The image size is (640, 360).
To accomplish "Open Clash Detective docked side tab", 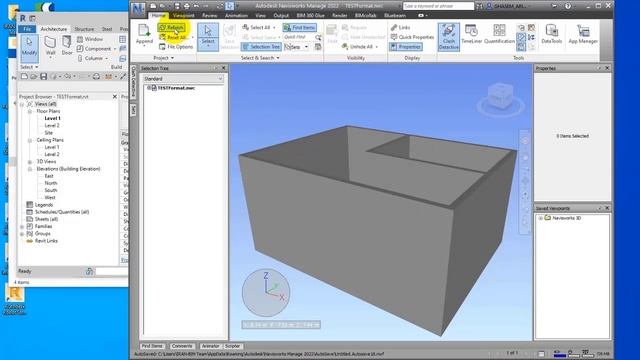I will coord(133,82).
